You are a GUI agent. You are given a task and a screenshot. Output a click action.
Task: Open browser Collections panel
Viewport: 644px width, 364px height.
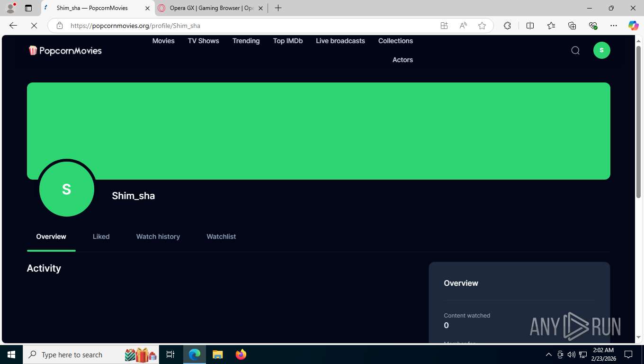[x=572, y=26]
